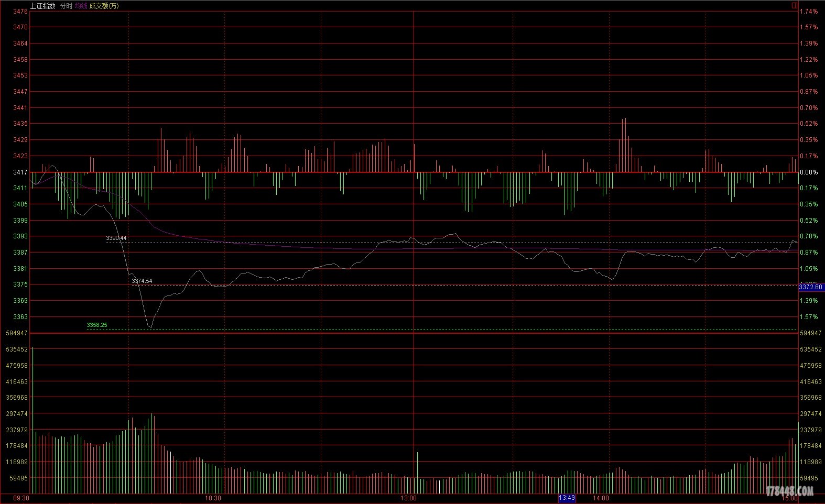The height and width of the screenshot is (504, 825).
Task: Click the green 3363 price axis value
Action: tap(20, 317)
